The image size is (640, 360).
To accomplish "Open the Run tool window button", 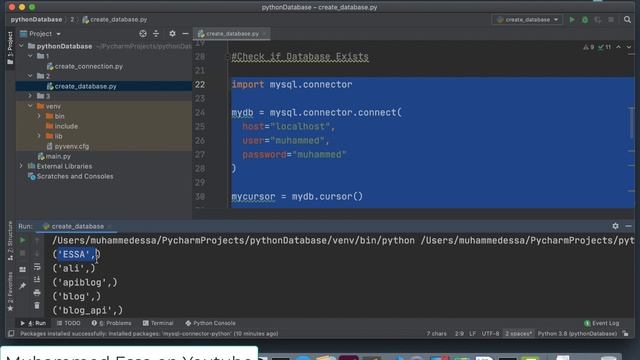I will [33, 323].
